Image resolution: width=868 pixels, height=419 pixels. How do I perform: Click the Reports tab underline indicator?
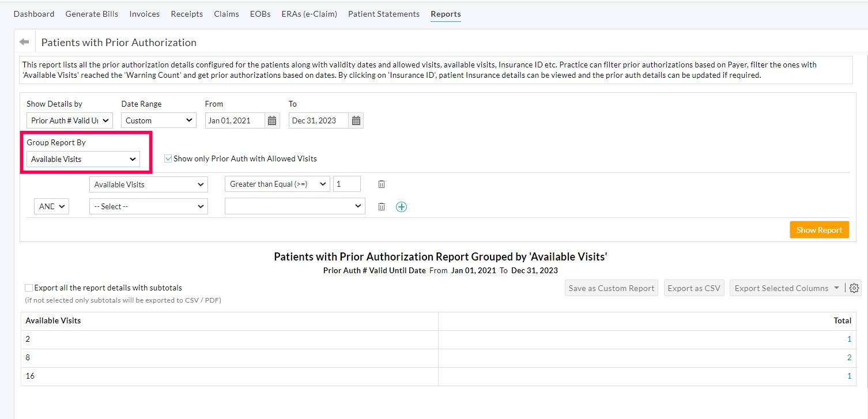445,20
